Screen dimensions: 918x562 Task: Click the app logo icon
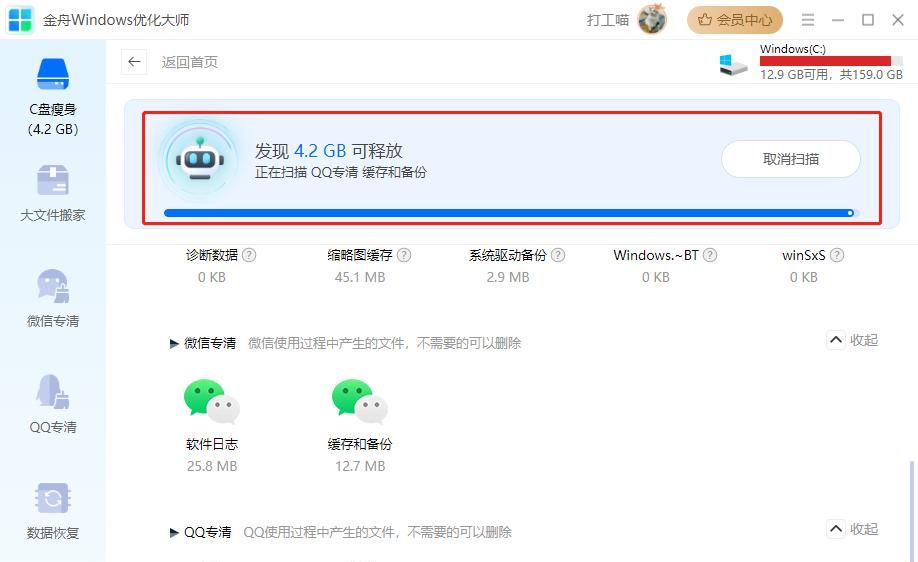point(20,20)
